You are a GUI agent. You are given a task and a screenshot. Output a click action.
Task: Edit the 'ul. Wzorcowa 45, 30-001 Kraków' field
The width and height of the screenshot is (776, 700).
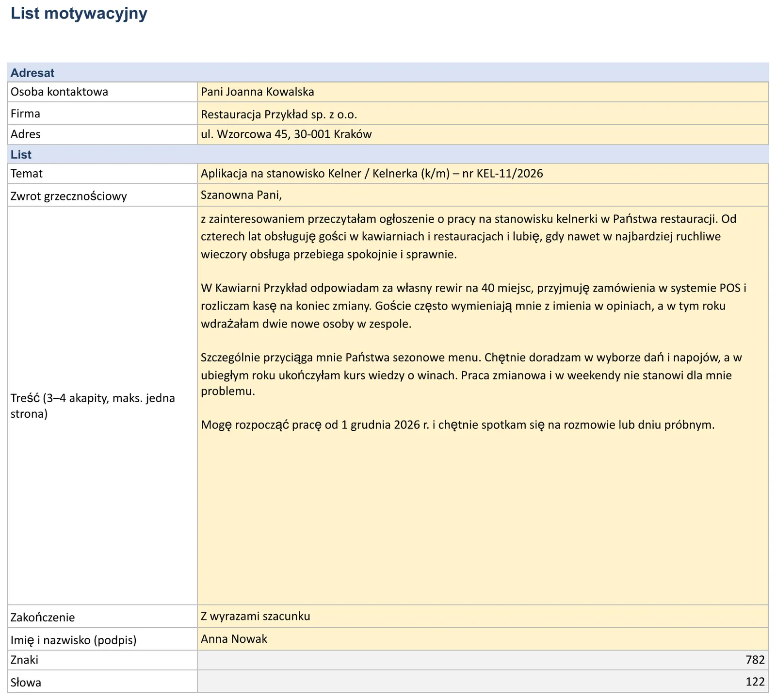tap(483, 134)
